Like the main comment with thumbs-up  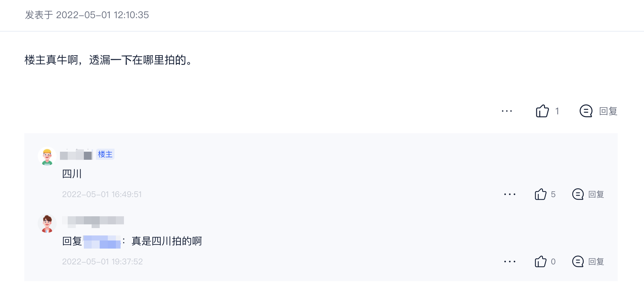point(542,111)
